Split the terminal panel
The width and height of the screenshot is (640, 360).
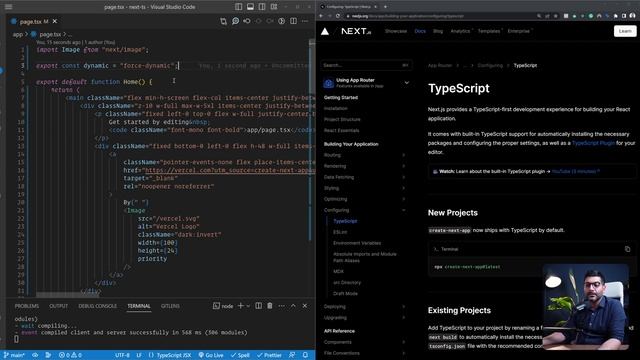(x=258, y=306)
